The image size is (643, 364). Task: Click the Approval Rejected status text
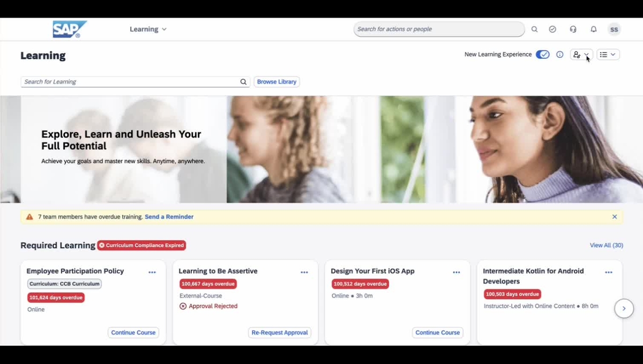point(213,306)
